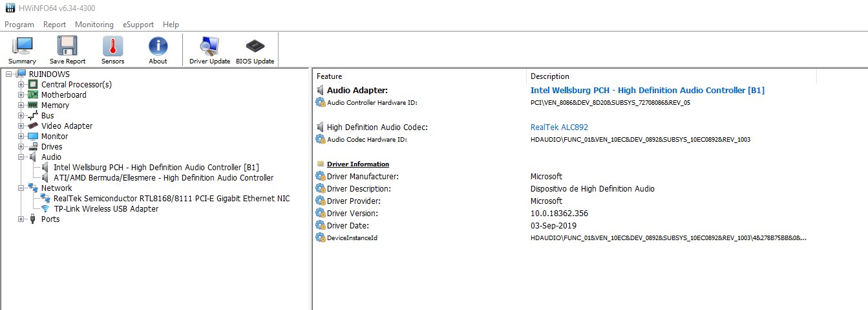Open the Sensors thermometer icon

click(x=112, y=49)
